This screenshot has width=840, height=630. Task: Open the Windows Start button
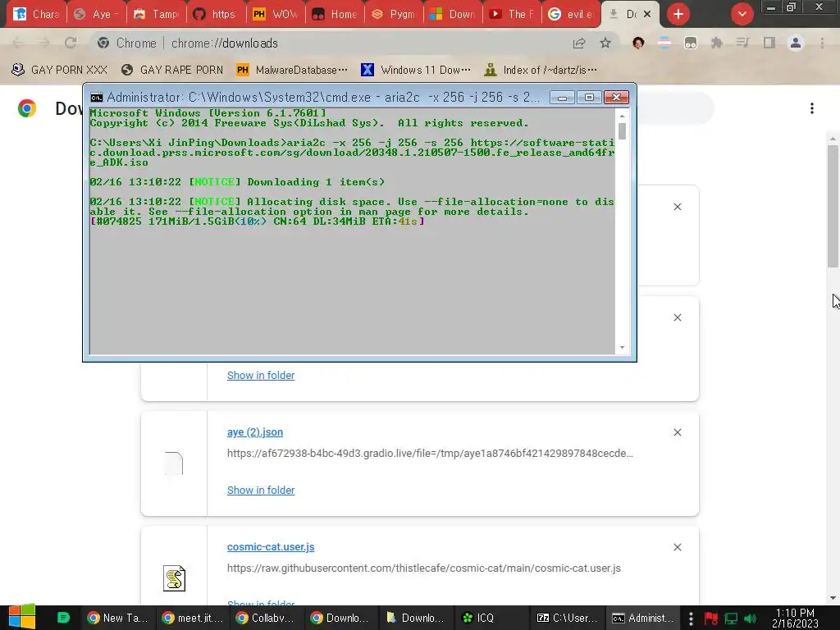(22, 617)
